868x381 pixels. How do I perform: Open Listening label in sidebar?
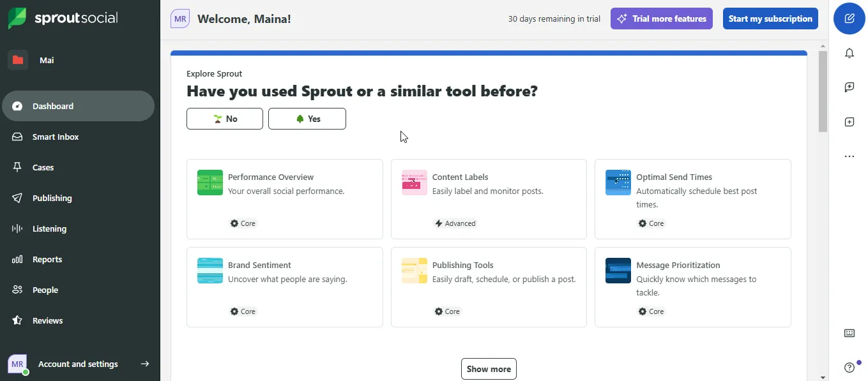(50, 228)
